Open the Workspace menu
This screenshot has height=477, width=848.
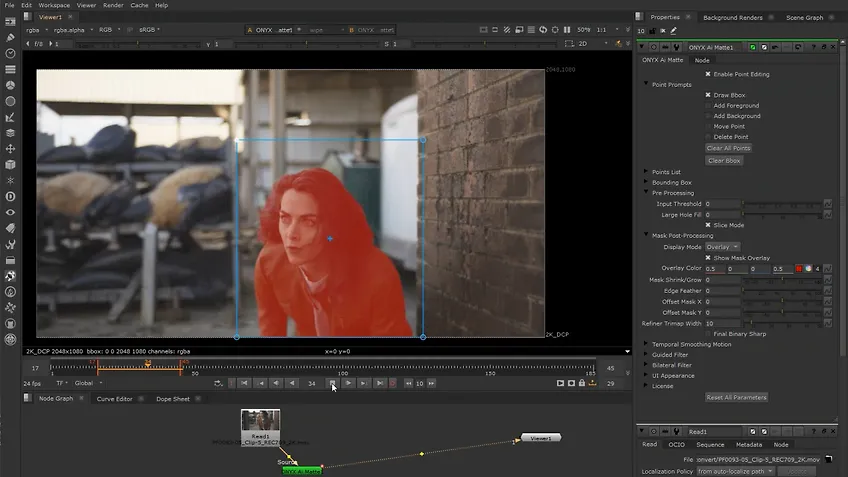[54, 5]
